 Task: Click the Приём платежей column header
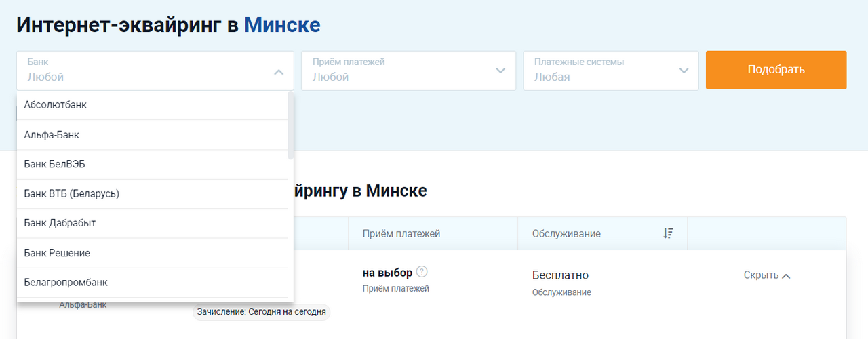[x=401, y=234]
